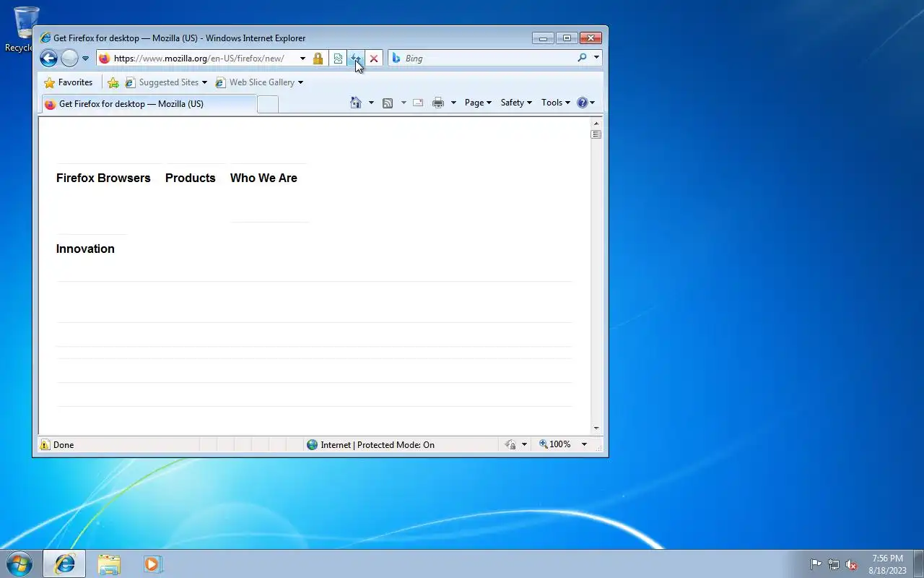Select the Get Firefox for desktop tab
The height and width of the screenshot is (578, 924).
(149, 104)
